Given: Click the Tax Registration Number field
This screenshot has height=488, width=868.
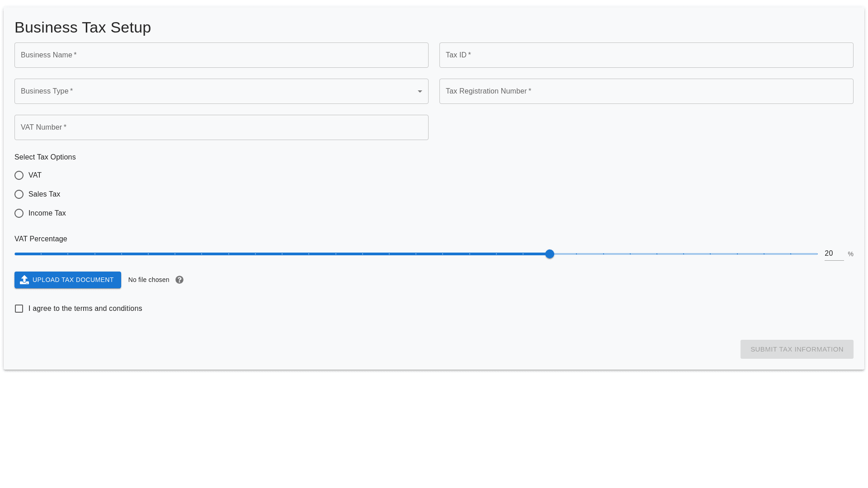Looking at the screenshot, I should (646, 91).
